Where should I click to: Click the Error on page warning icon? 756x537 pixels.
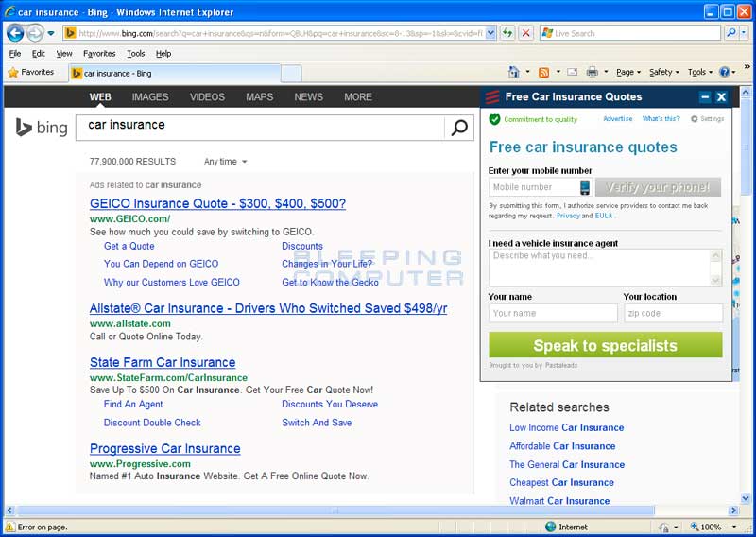click(9, 527)
